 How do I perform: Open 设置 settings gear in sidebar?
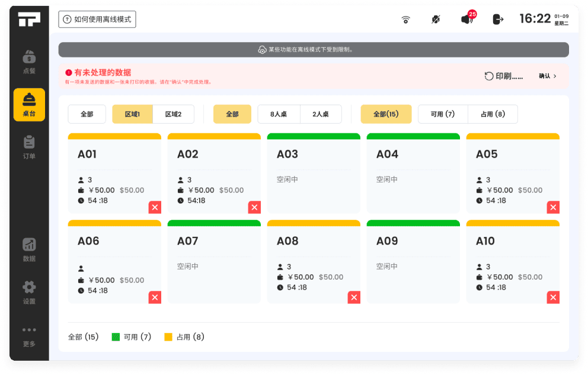[29, 292]
